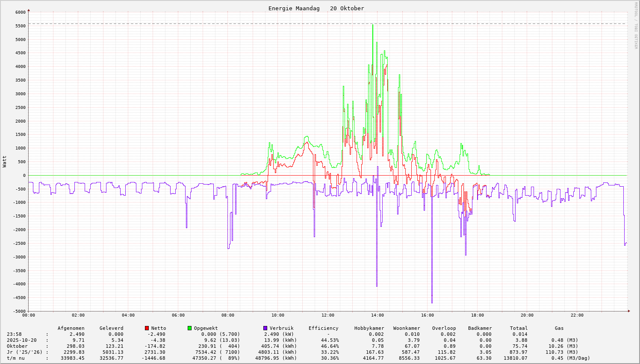Select the chart title Energie Maandag 20 Oktober
Screen dimensions: 640x364
316,9
